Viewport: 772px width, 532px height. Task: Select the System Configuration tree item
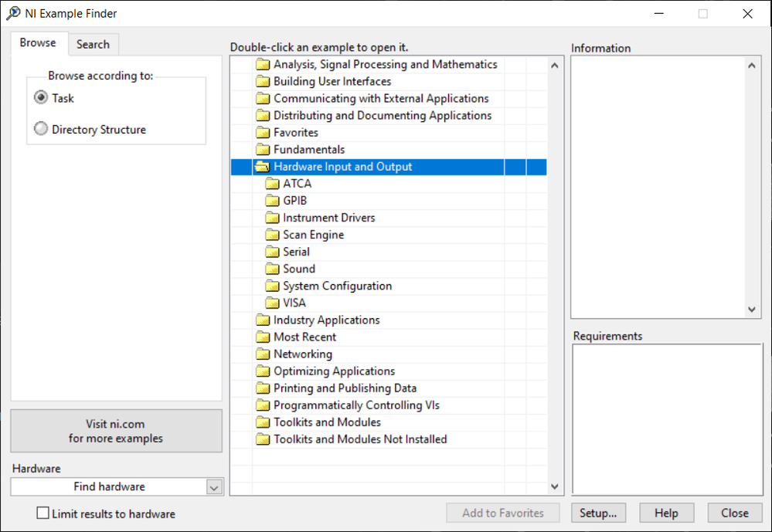[337, 286]
